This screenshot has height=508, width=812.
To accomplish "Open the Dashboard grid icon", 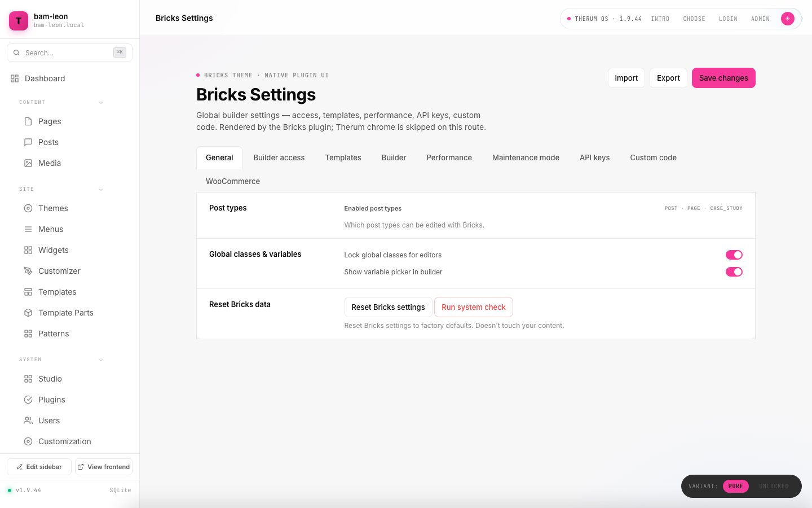I will point(15,78).
